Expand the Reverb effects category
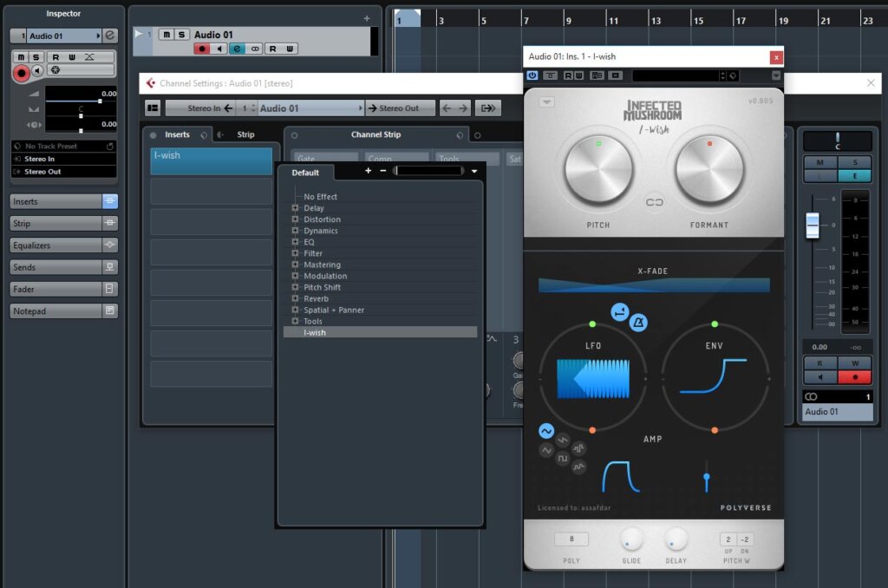Image resolution: width=888 pixels, height=588 pixels. click(x=295, y=298)
